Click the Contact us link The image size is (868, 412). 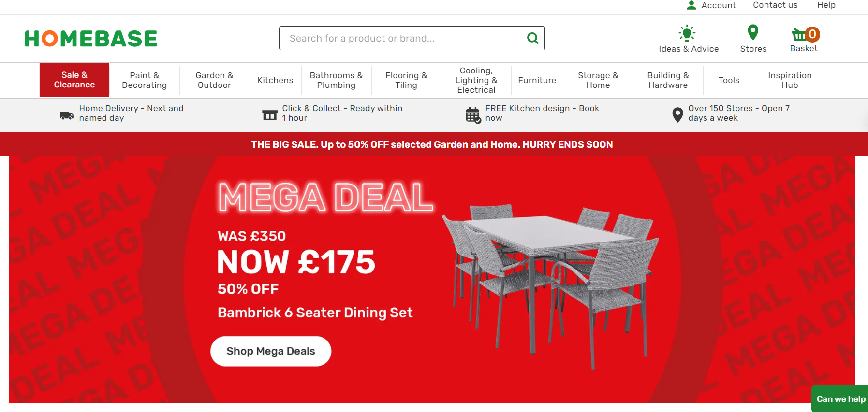pos(775,5)
